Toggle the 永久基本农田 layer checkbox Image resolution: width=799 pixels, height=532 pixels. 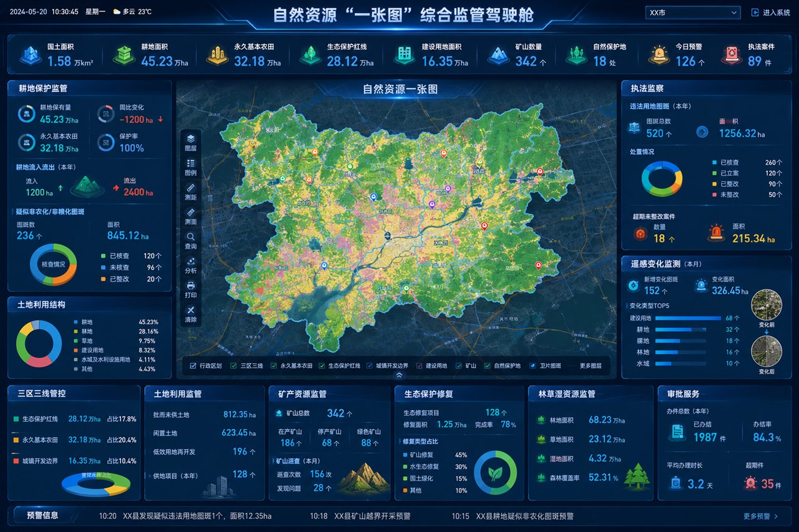pos(273,365)
